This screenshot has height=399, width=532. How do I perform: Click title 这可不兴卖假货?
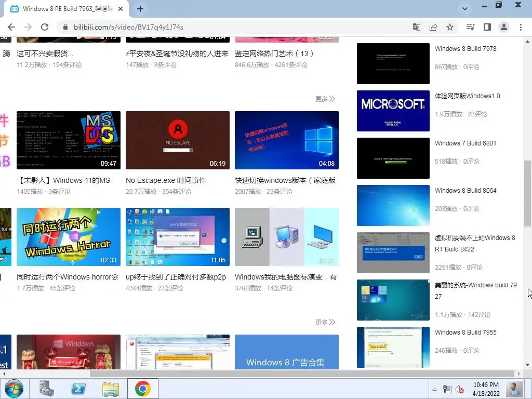tap(45, 54)
